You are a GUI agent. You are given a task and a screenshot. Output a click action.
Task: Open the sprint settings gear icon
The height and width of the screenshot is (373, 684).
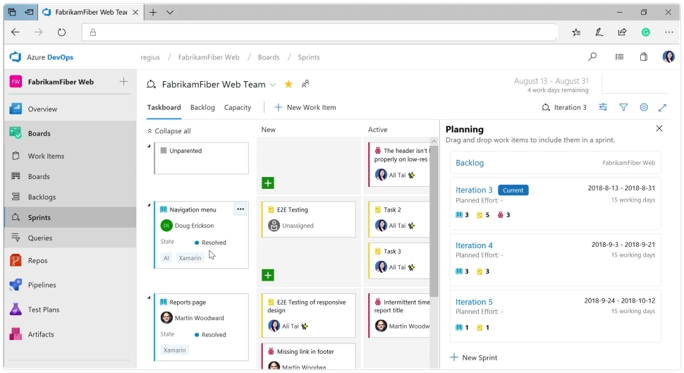[644, 107]
